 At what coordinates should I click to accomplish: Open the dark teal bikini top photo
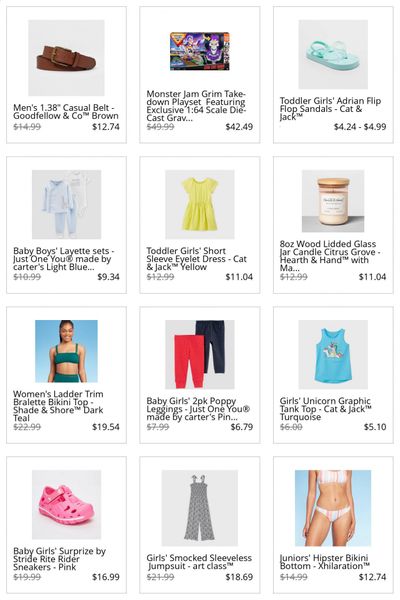coord(66,351)
